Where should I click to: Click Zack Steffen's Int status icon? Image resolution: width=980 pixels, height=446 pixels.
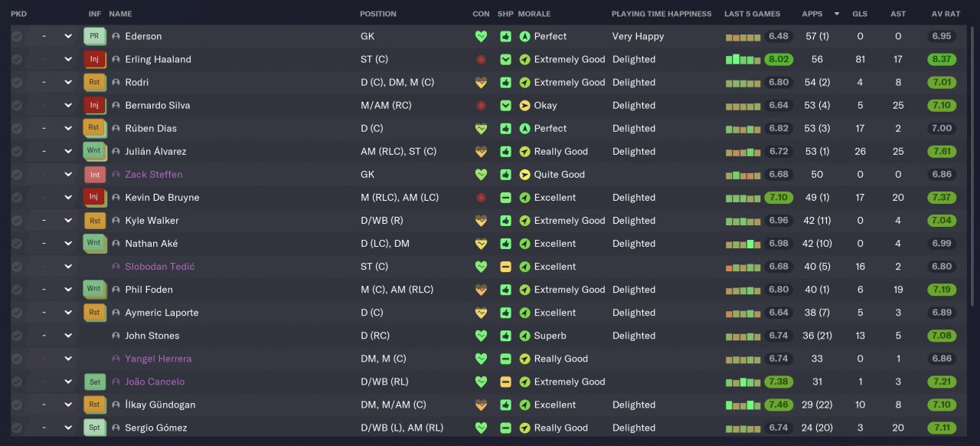(x=93, y=174)
